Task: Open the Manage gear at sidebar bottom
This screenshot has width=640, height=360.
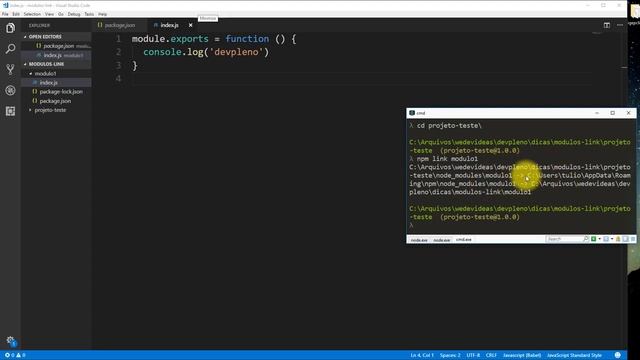Action: pos(10,341)
